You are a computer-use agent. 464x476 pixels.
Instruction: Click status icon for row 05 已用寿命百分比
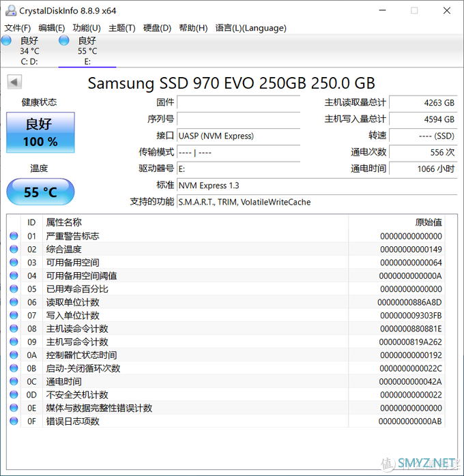click(x=14, y=288)
